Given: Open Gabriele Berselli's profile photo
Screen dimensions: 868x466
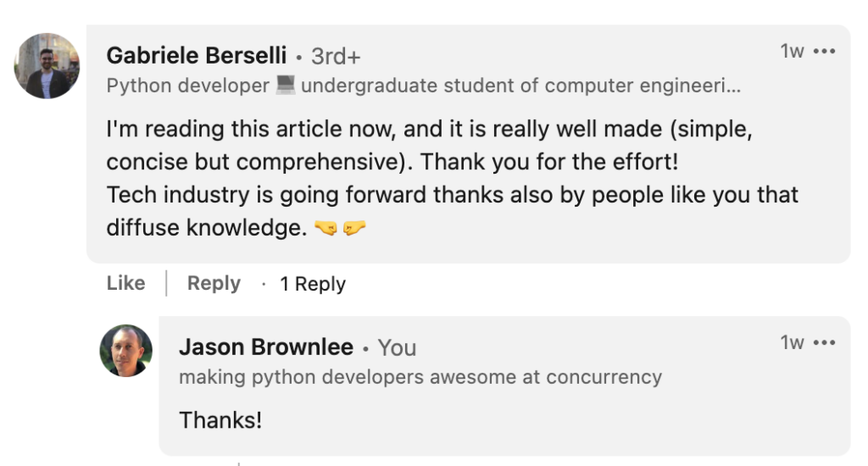Looking at the screenshot, I should [x=47, y=66].
